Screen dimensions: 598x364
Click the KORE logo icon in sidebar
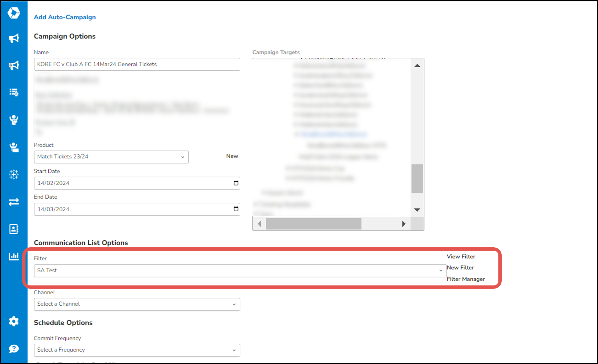tap(14, 13)
